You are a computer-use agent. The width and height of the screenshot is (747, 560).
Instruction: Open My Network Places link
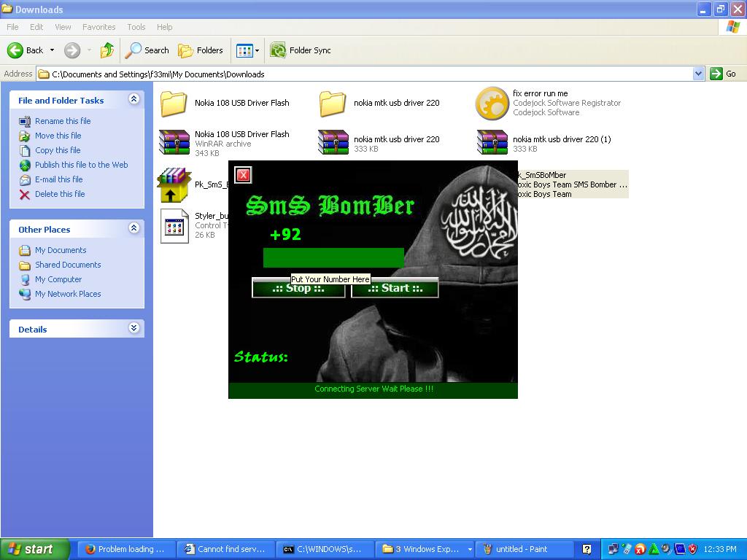click(x=68, y=294)
